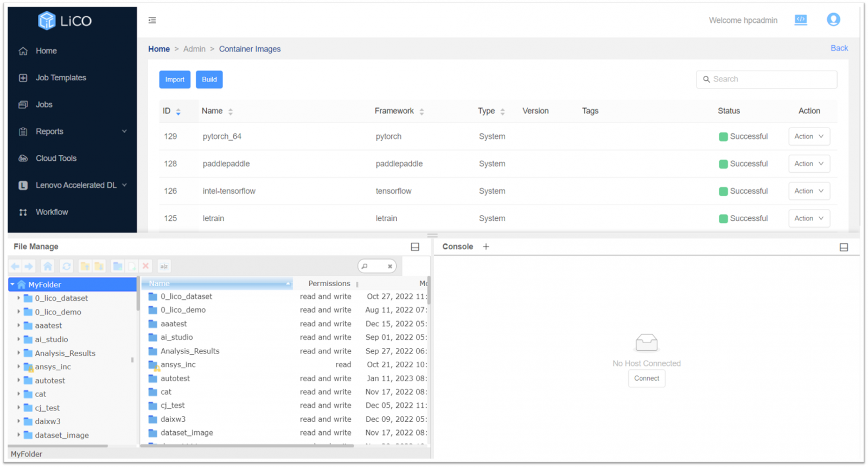The image size is (868, 467).
Task: Toggle the Console panel size
Action: click(844, 247)
